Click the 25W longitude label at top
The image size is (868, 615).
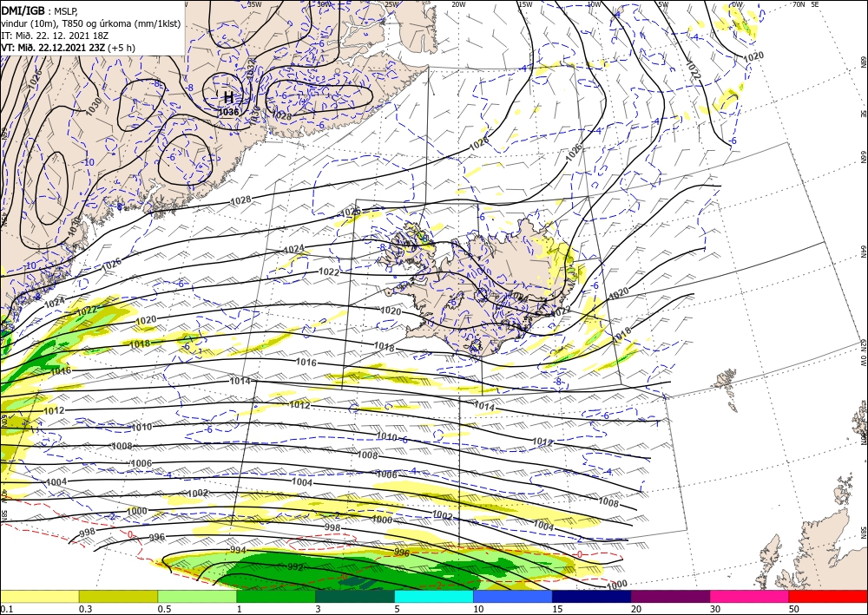coord(391,4)
